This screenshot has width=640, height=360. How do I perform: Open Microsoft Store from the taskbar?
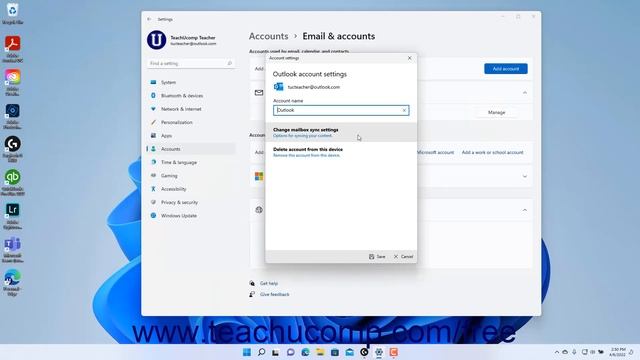tap(335, 352)
